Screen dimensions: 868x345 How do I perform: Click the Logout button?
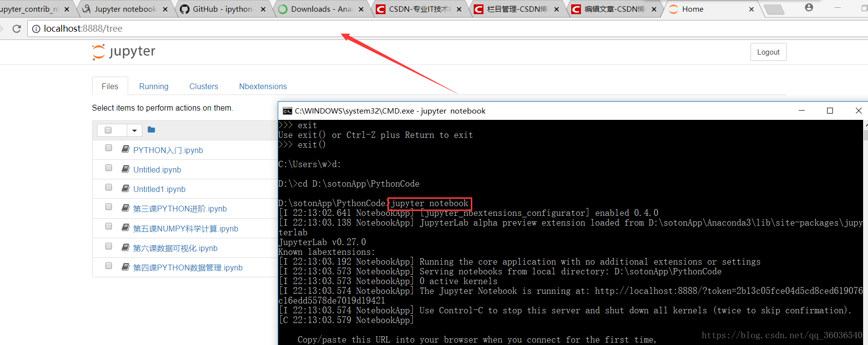[768, 52]
